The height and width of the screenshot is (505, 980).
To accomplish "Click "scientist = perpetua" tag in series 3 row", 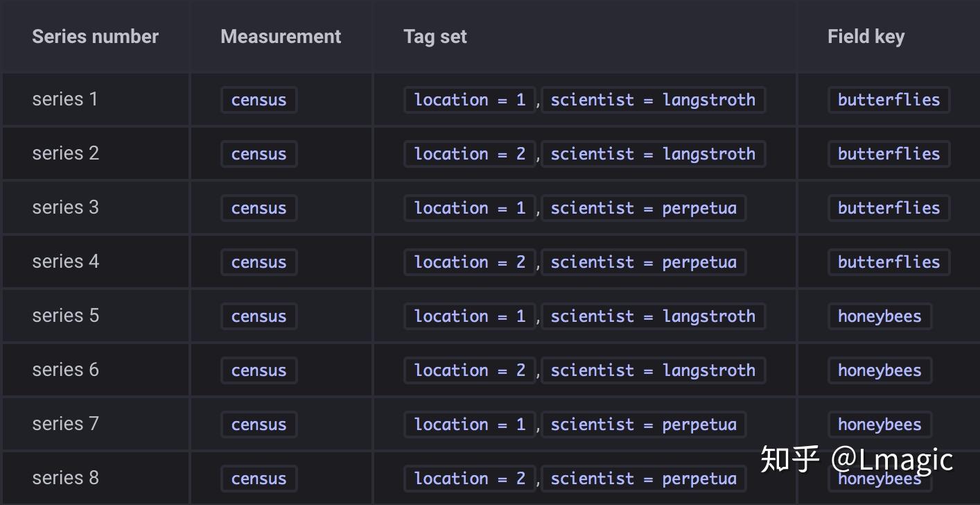I will click(643, 208).
